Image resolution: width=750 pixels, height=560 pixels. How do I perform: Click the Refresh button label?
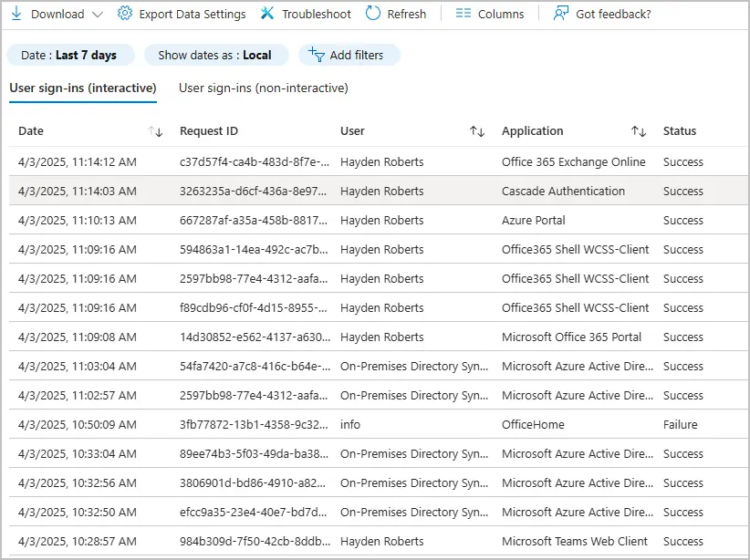pyautogui.click(x=407, y=15)
